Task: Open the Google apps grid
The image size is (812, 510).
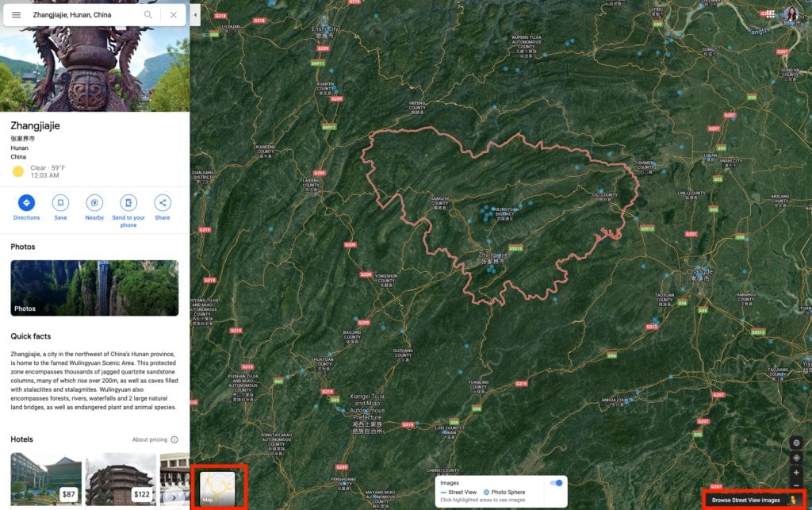Action: pos(770,14)
